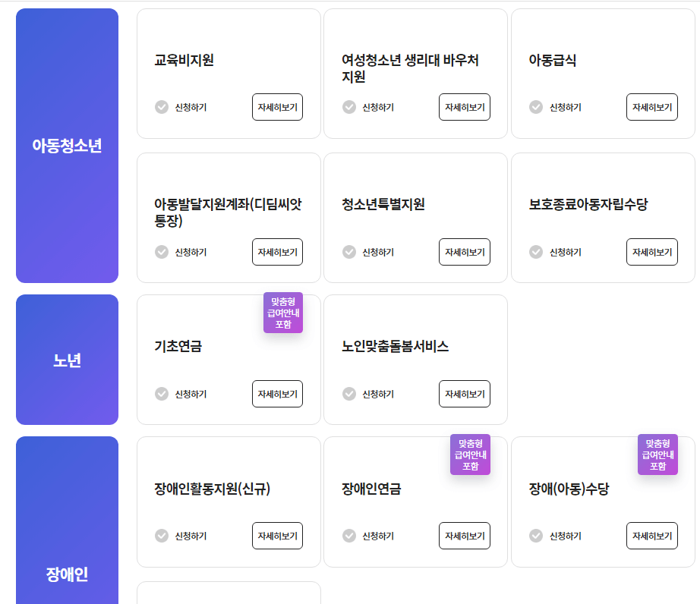Image resolution: width=700 pixels, height=604 pixels.
Task: Select the check icon on 장애인활동지원(신규) card
Action: (x=161, y=536)
